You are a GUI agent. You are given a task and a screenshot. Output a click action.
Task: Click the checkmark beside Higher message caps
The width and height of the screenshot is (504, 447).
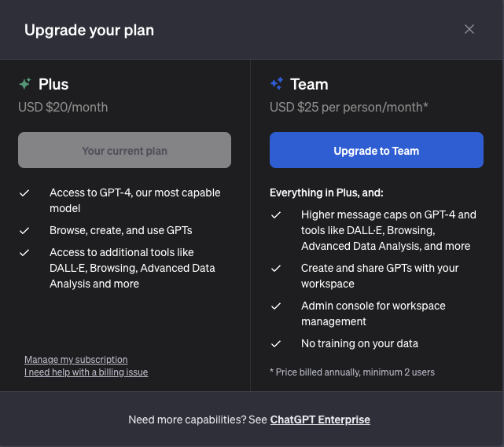point(276,214)
